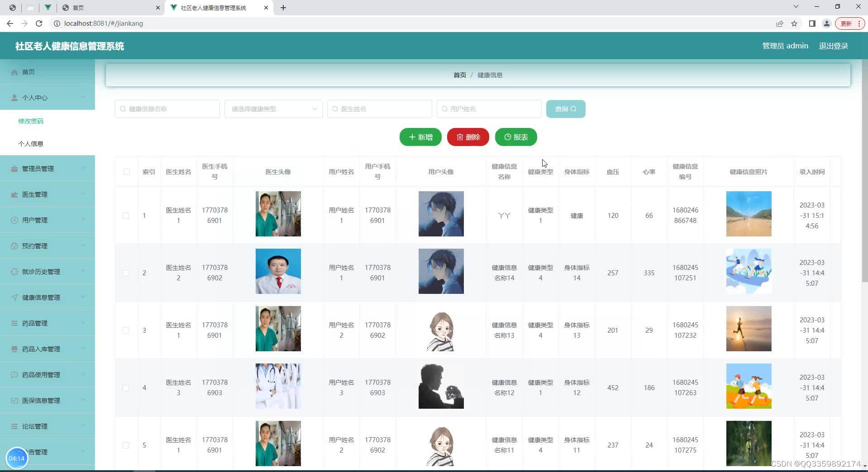Click the icon beside 健康信息管理
Viewport: 868px width, 472px height.
tap(14, 297)
